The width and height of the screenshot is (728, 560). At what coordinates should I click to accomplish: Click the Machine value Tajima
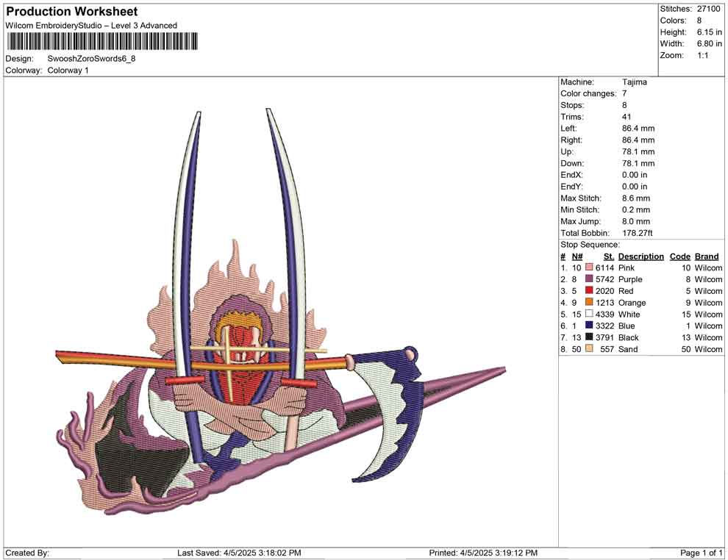pos(635,82)
